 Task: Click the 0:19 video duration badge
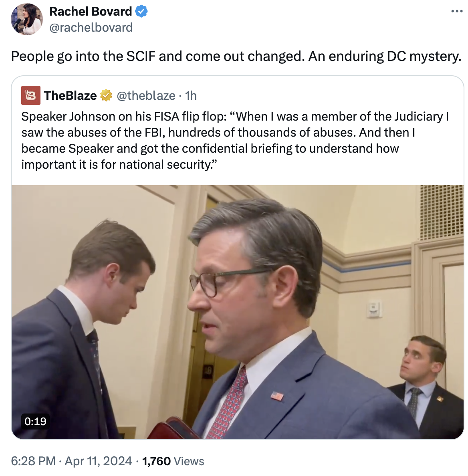pos(35,421)
